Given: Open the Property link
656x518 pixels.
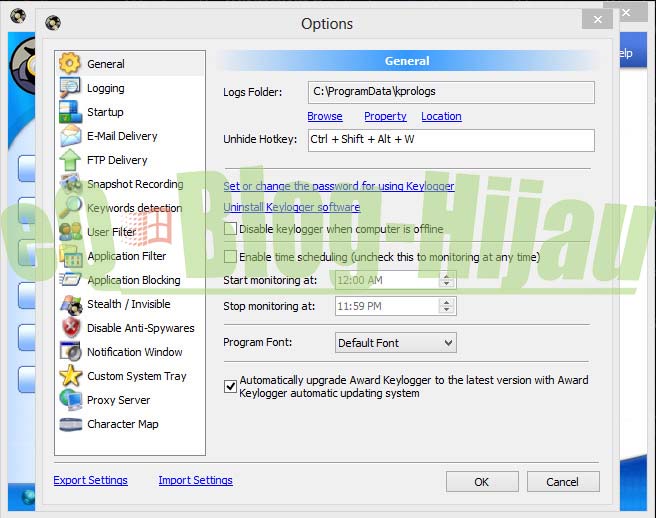Looking at the screenshot, I should 385,116.
